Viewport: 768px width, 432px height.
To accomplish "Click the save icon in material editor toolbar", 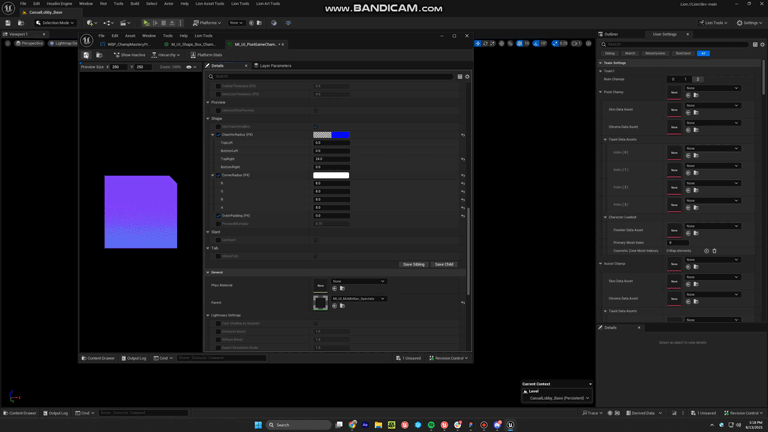I will point(87,55).
